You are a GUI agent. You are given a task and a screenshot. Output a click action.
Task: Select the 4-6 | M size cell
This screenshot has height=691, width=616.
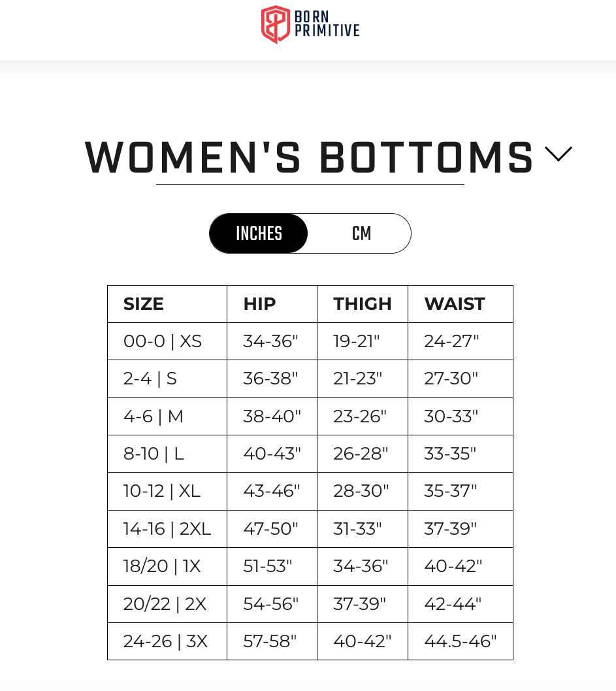(154, 416)
